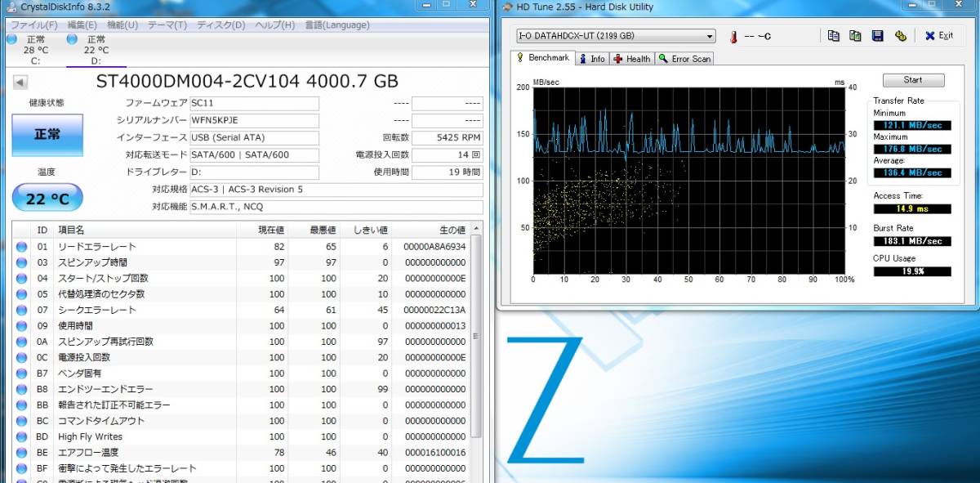The width and height of the screenshot is (980, 483).
Task: Click the firmware field SC11
Action: point(254,104)
